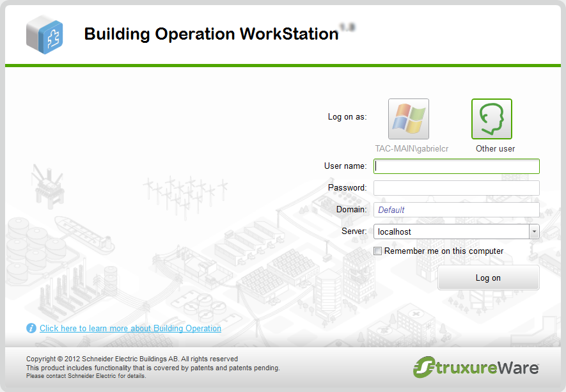This screenshot has height=392, width=566.
Task: Click the Building Operation puzzle cube logo
Action: pos(44,35)
